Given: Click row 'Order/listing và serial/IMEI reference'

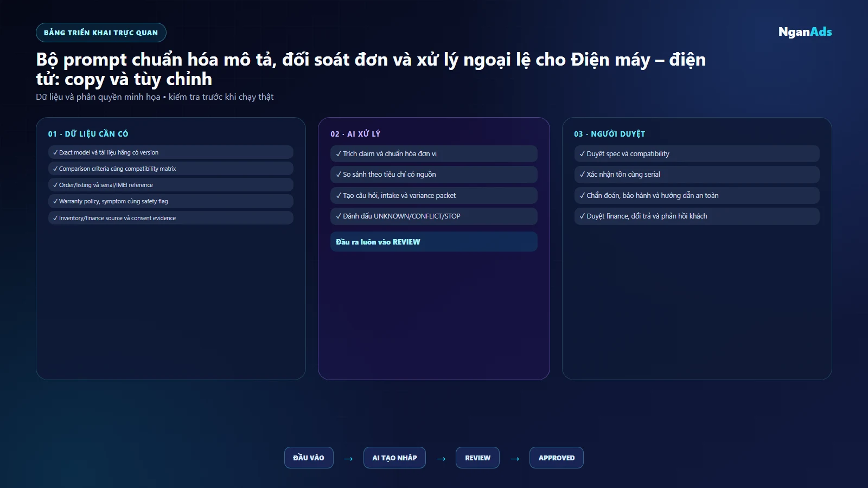Looking at the screenshot, I should [171, 185].
